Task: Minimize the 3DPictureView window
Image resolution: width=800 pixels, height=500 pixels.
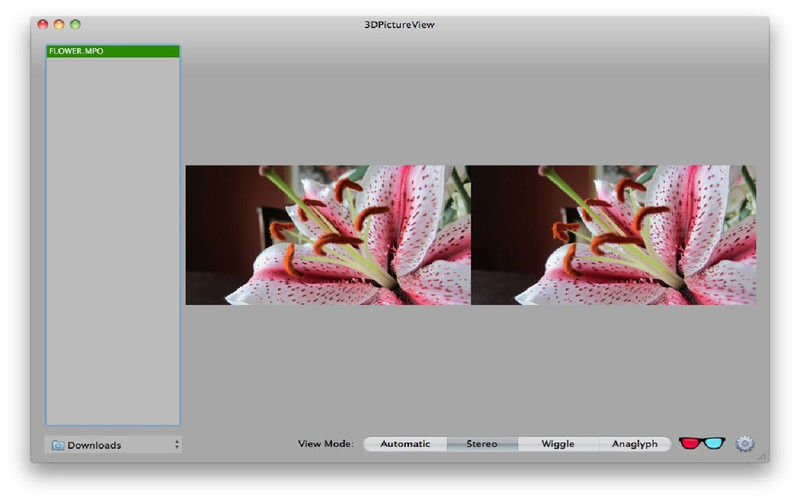Action: coord(59,24)
